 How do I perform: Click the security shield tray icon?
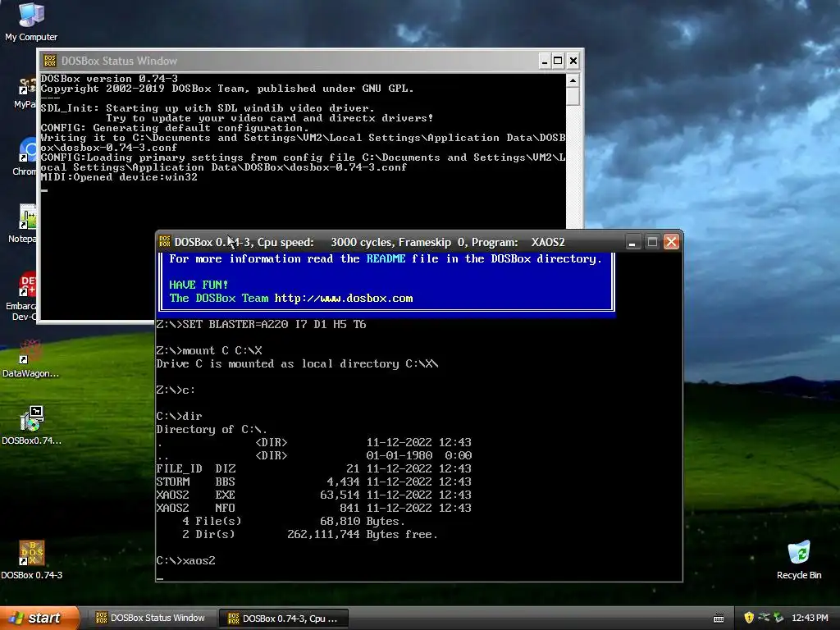(749, 618)
